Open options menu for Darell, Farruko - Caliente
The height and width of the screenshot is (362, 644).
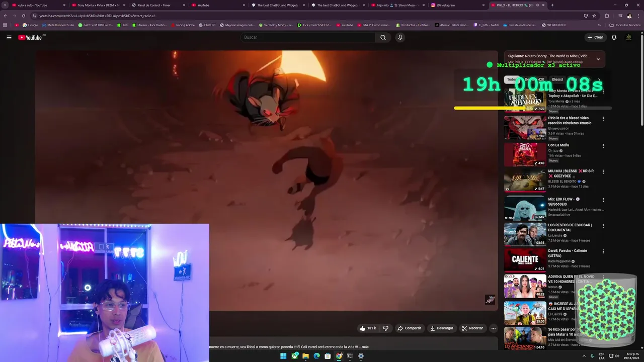(603, 251)
